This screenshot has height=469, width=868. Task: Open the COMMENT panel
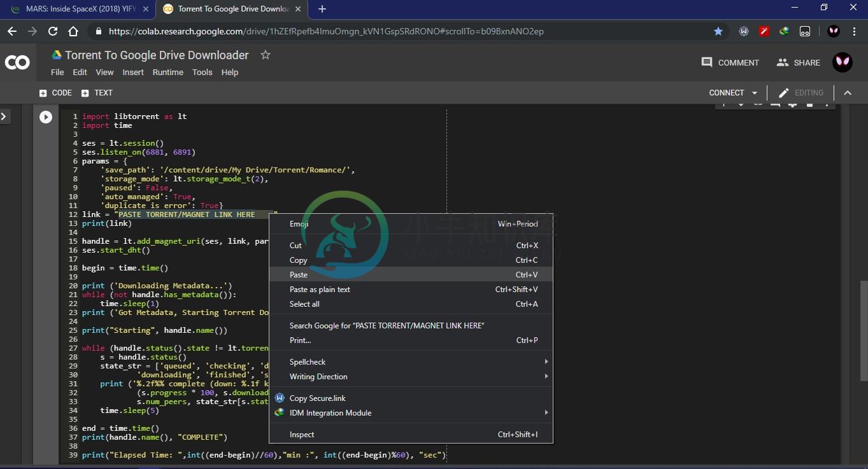730,62
